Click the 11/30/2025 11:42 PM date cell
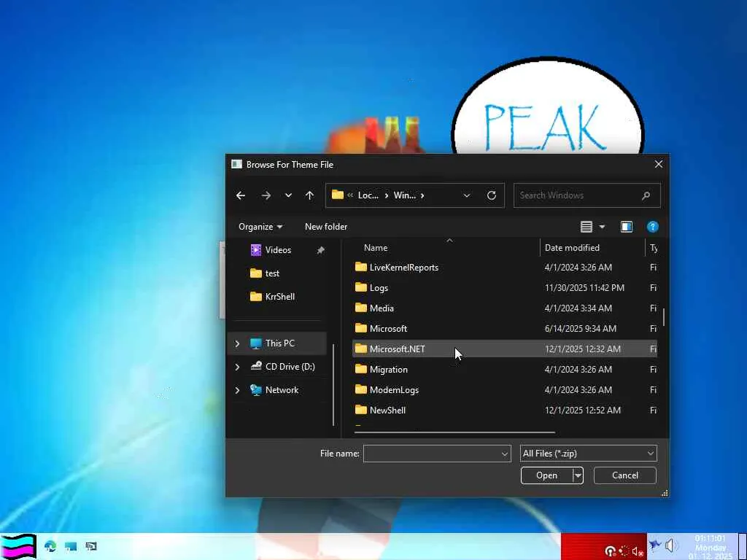This screenshot has height=560, width=747. pos(584,288)
